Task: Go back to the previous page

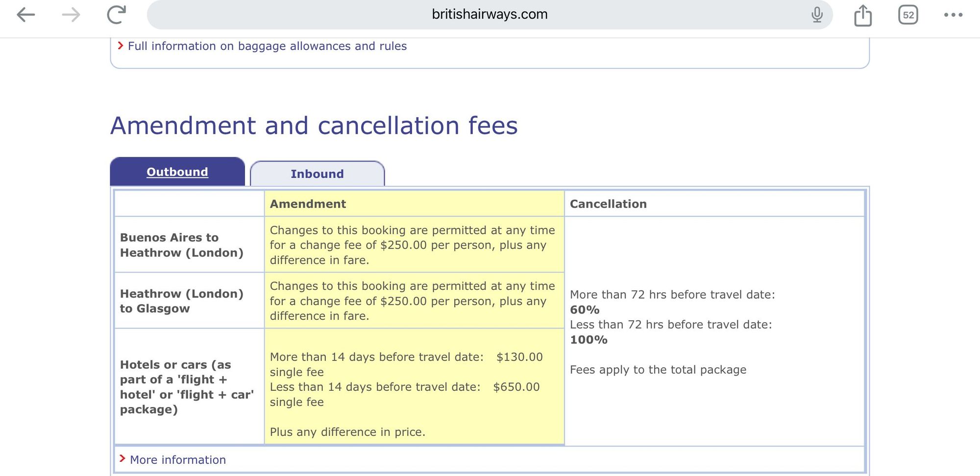Action: pos(25,15)
